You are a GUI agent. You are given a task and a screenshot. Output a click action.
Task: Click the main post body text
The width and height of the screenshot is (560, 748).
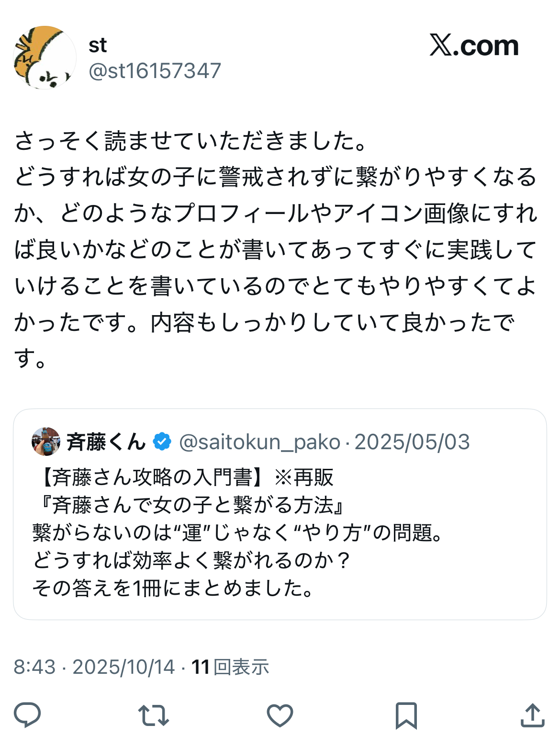click(x=275, y=249)
